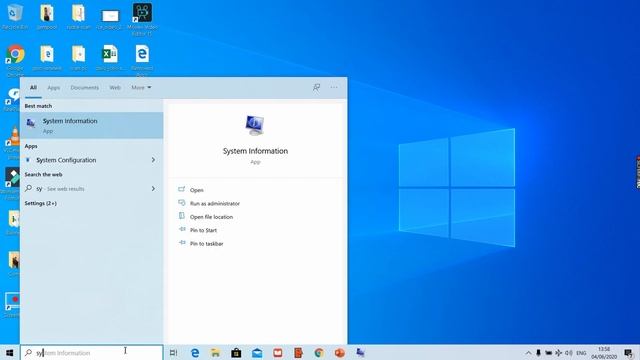
Task: Click the System Information icon on taskbar
Action: [x=360, y=353]
